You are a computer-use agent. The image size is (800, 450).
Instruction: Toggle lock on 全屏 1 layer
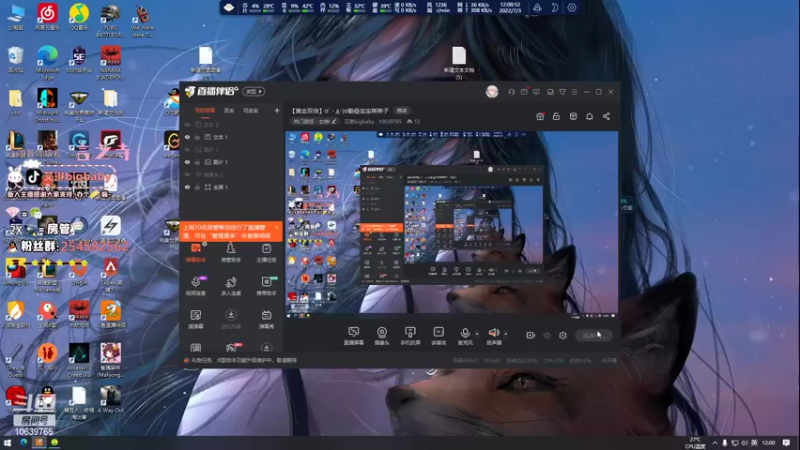pyautogui.click(x=197, y=187)
